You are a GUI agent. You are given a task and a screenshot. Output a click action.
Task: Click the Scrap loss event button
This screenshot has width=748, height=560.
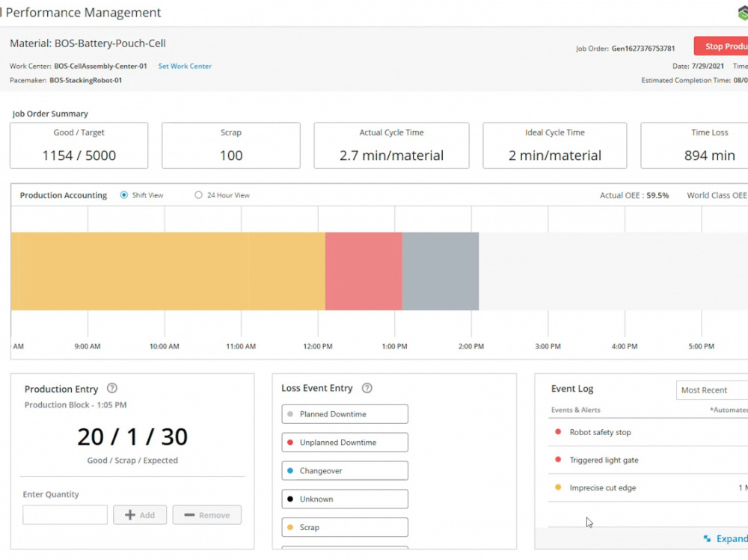tap(345, 527)
